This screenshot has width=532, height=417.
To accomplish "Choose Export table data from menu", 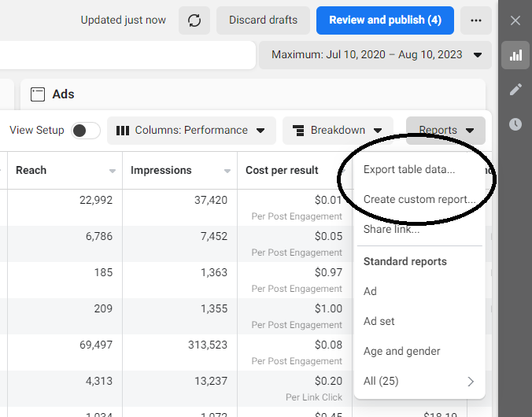I will [x=408, y=169].
